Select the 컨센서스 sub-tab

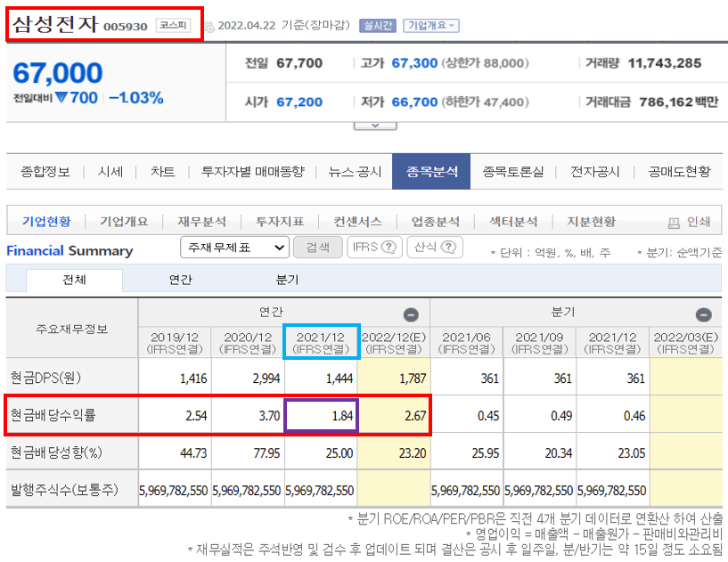point(357,222)
